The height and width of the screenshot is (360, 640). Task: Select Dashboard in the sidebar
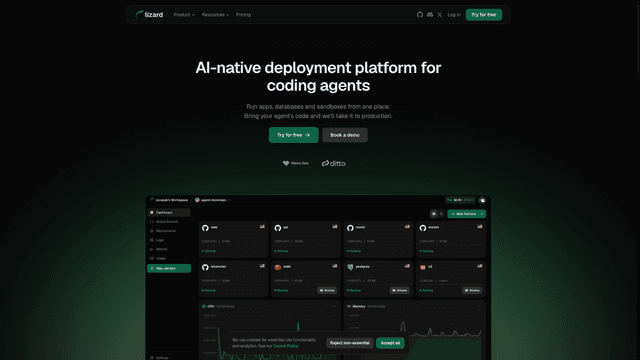(x=169, y=213)
